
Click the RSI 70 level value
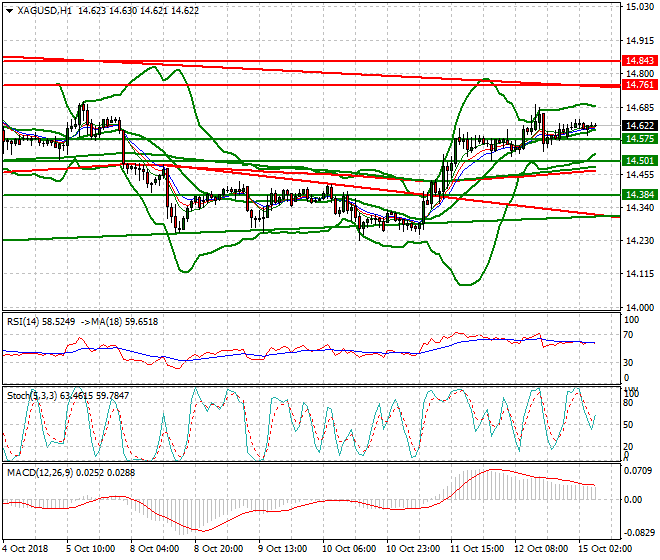tap(628, 335)
